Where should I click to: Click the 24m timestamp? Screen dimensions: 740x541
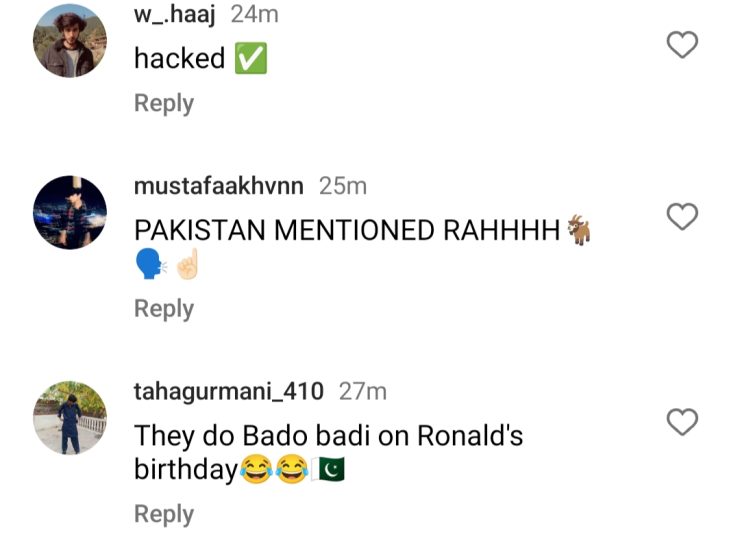(255, 15)
